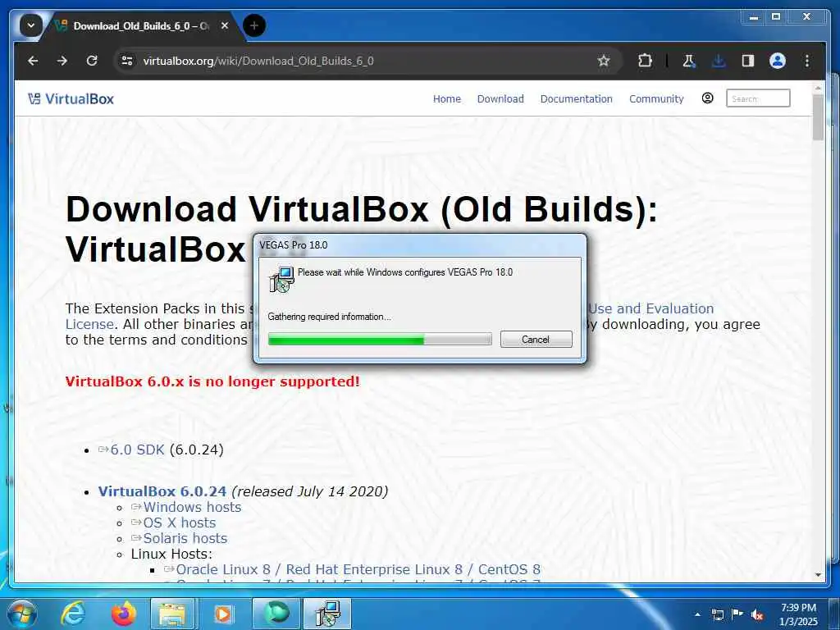Click the address bar URL
This screenshot has width=840, height=630.
coord(258,61)
